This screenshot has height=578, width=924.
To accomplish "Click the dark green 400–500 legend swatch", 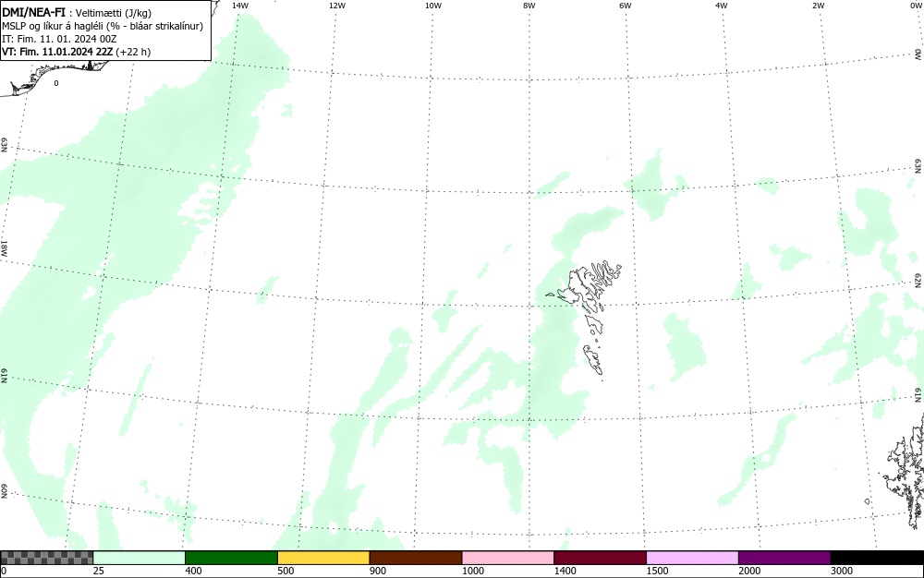I will point(231,558).
